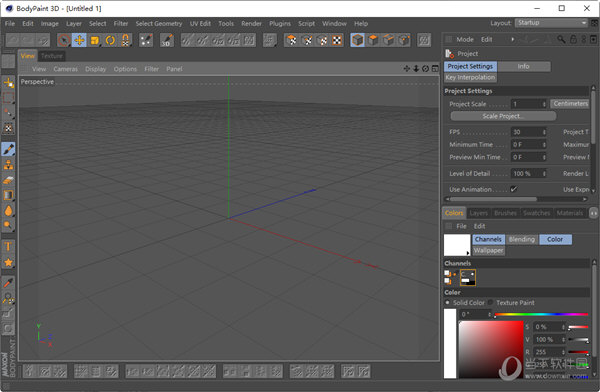
Task: Switch to the Swatches tab
Action: pyautogui.click(x=536, y=213)
